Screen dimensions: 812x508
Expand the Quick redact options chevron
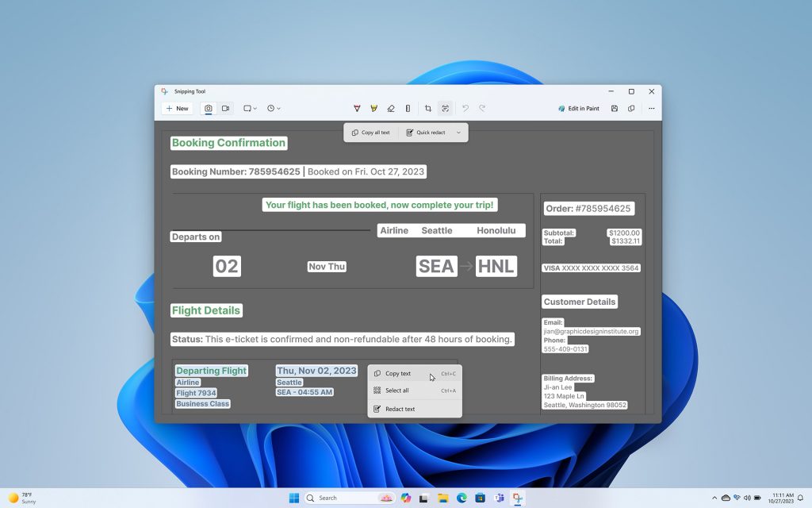(458, 133)
